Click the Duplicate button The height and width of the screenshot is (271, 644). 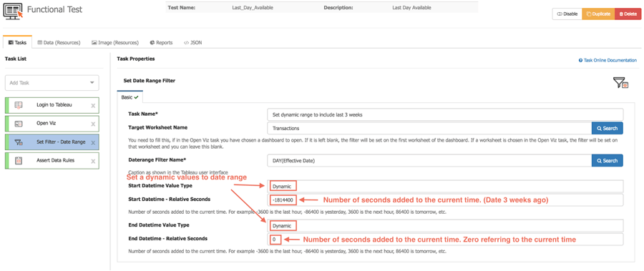click(598, 14)
